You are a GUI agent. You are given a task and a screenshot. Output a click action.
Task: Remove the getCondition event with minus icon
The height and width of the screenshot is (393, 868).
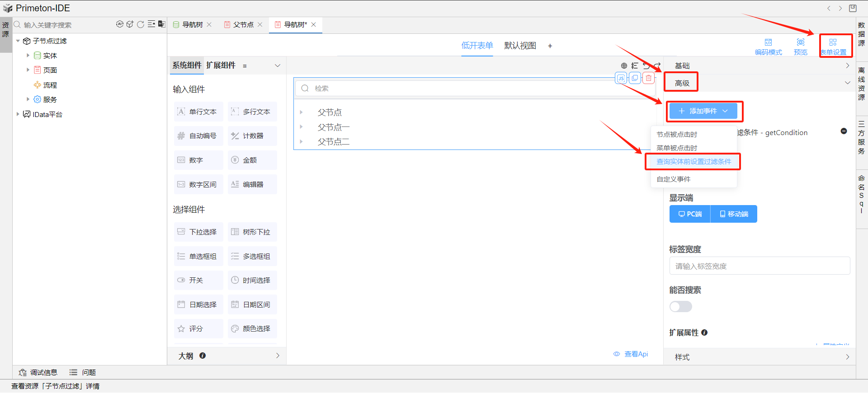coord(844,131)
